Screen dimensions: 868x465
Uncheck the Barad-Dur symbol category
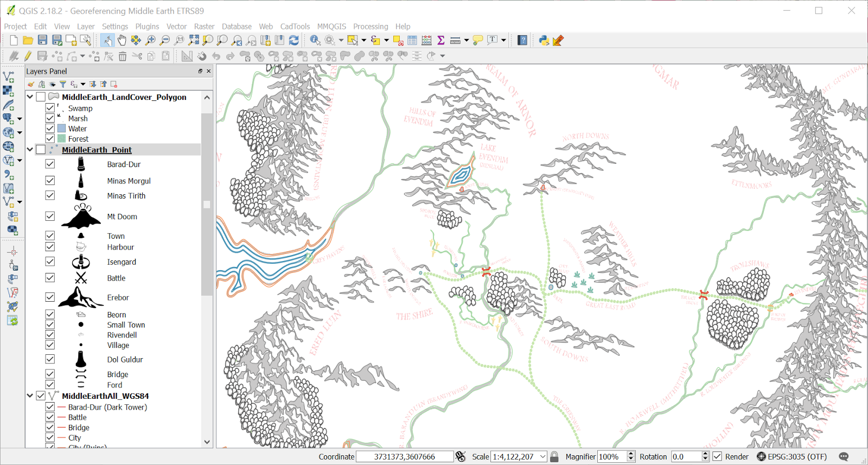(x=50, y=164)
